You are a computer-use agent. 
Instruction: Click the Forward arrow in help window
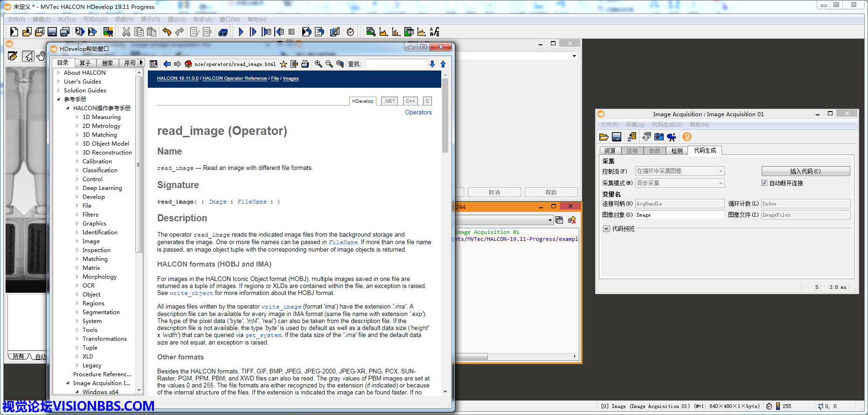pos(177,64)
